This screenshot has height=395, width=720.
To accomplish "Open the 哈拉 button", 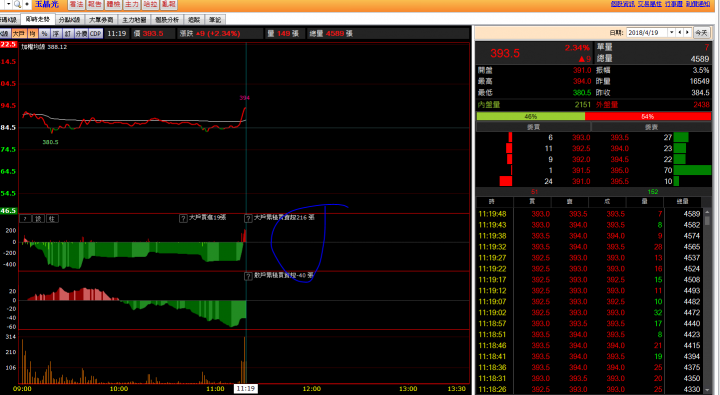I will click(150, 4).
